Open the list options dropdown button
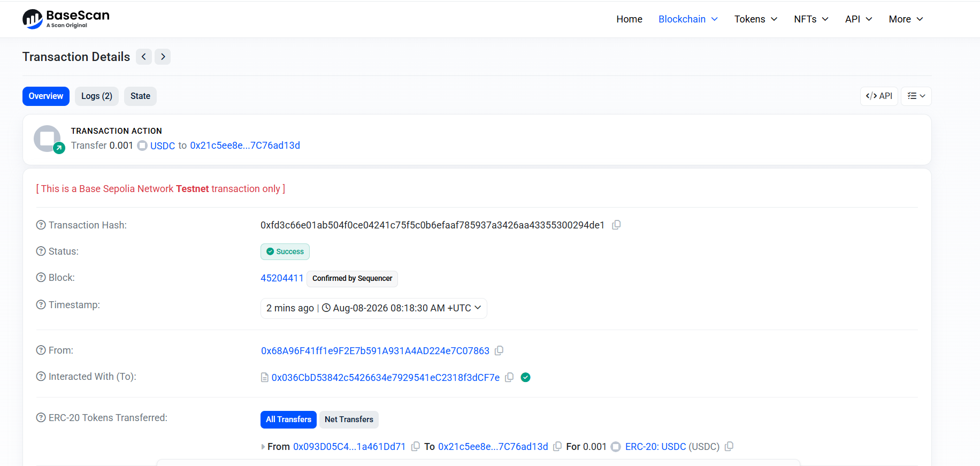Screen dimensions: 980x466 [x=916, y=96]
